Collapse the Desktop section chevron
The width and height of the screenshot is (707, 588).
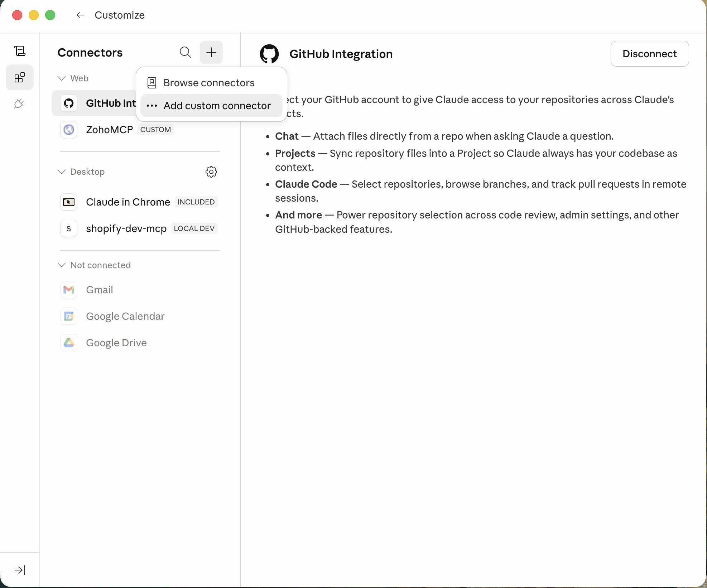62,172
